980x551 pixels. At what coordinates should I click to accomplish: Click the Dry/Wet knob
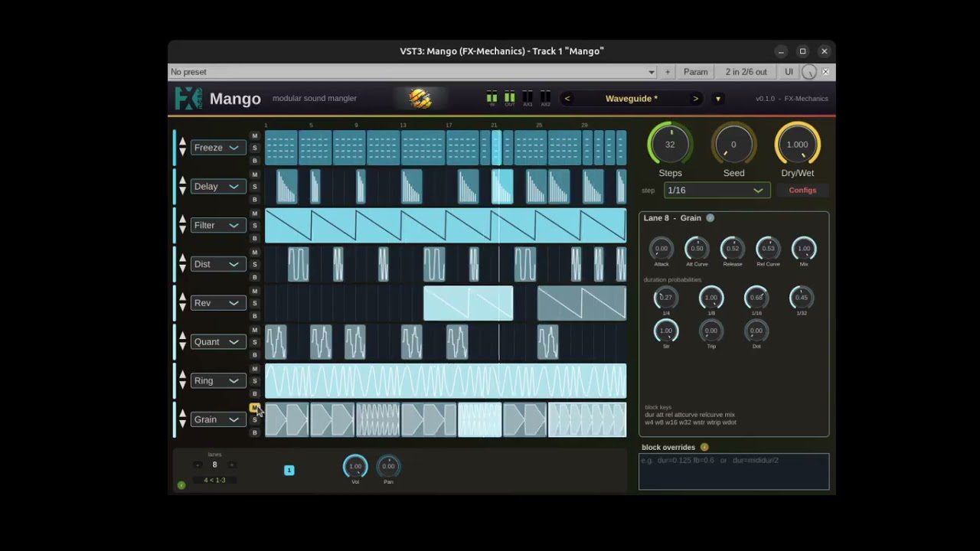coord(797,145)
